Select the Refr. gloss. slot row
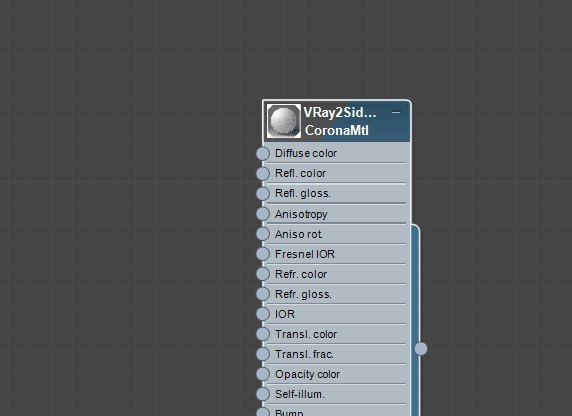 [337, 294]
